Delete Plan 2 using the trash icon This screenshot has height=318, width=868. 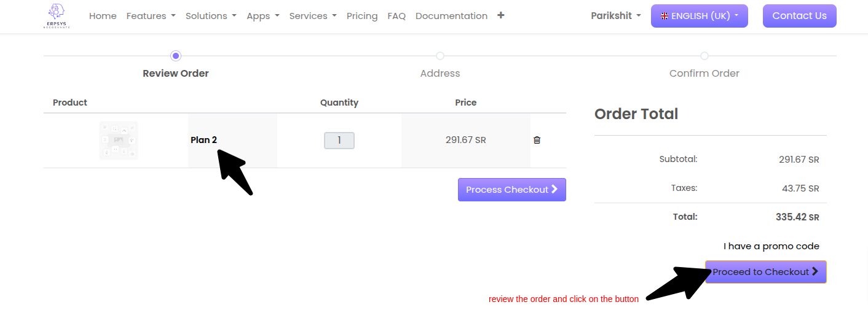point(537,140)
